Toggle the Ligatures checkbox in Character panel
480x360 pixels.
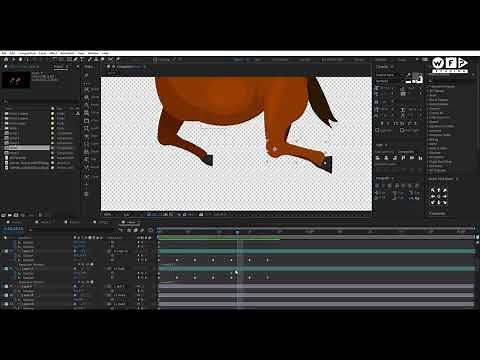point(378,130)
